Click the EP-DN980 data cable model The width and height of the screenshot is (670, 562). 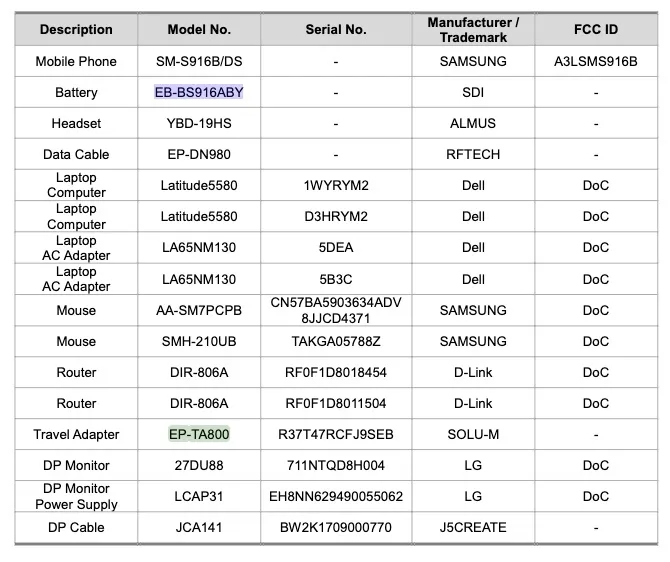[199, 154]
